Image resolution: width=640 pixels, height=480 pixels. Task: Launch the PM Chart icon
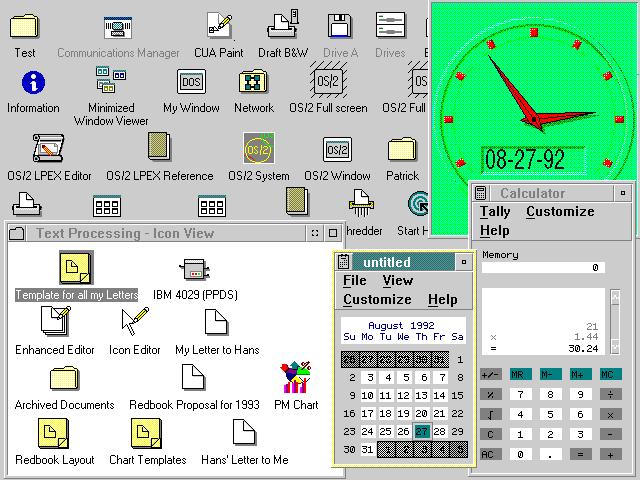coord(296,377)
